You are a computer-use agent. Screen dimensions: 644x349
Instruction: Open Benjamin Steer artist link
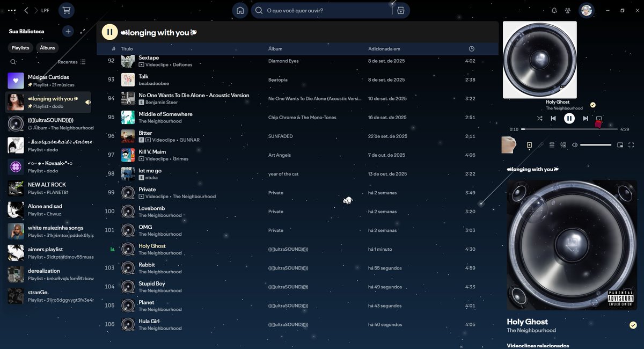coord(162,102)
